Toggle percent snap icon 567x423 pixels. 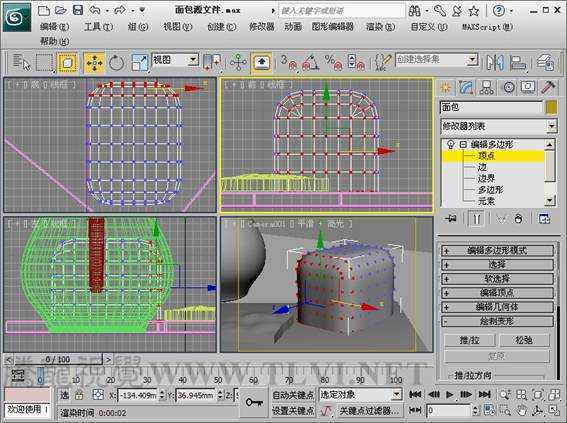[x=333, y=62]
